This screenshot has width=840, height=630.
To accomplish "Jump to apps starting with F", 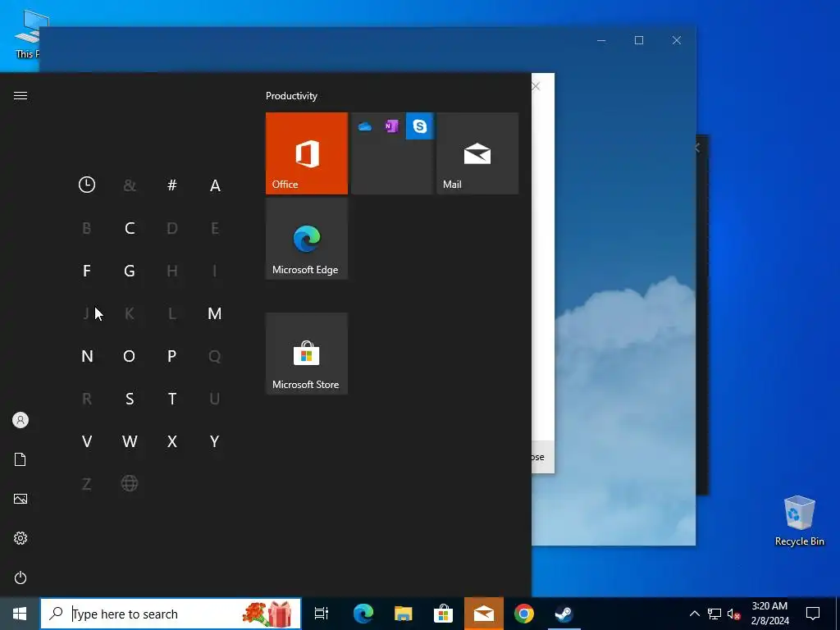I will (87, 271).
